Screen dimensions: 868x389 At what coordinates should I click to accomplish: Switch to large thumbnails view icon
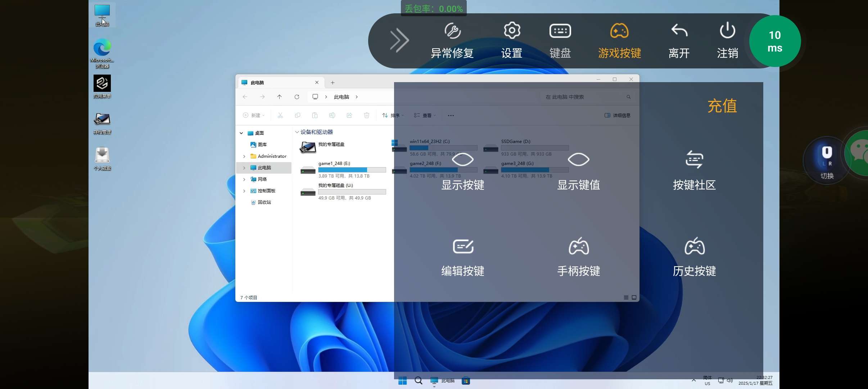[x=634, y=298]
